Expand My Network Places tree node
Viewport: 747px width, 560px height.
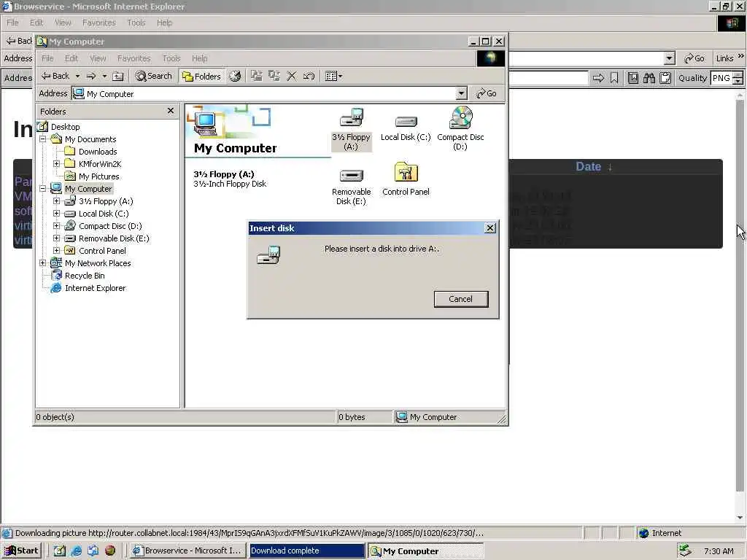(x=43, y=262)
